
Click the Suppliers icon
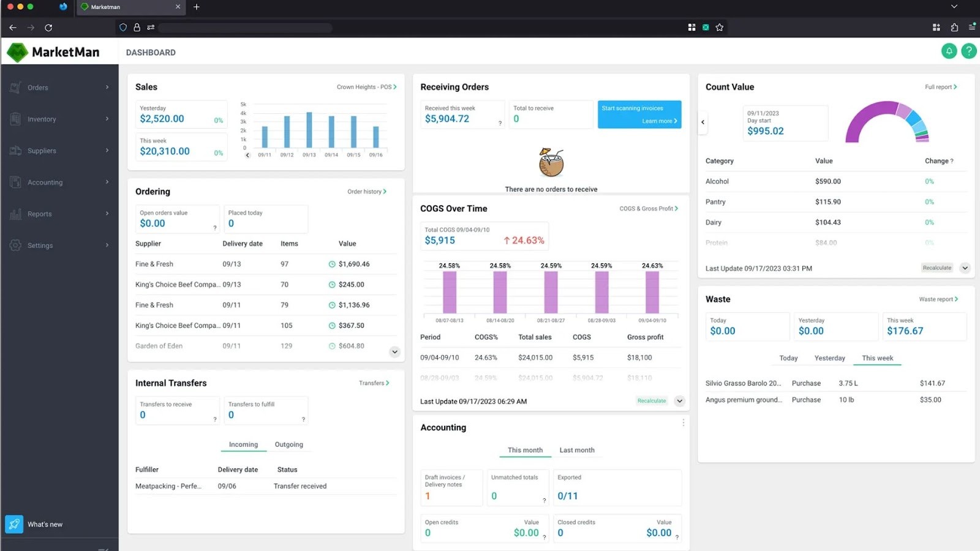15,150
